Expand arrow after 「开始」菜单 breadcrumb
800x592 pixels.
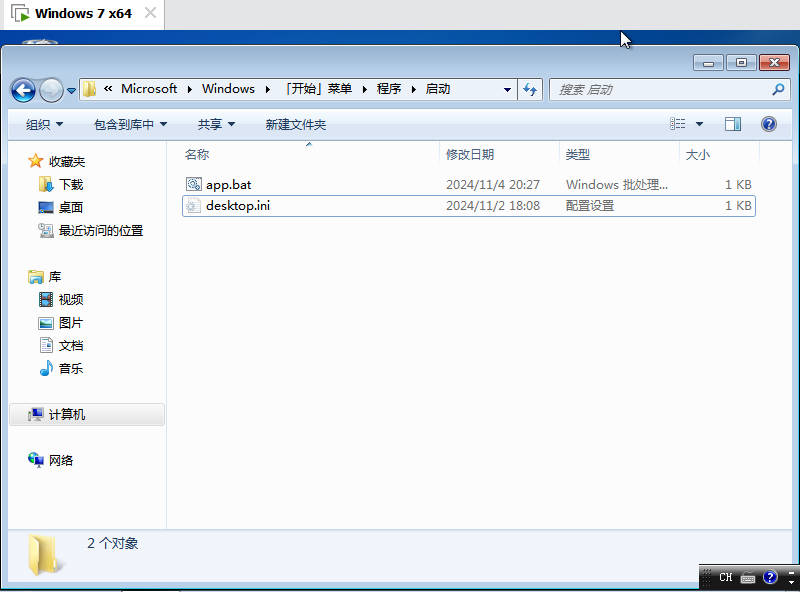click(365, 89)
